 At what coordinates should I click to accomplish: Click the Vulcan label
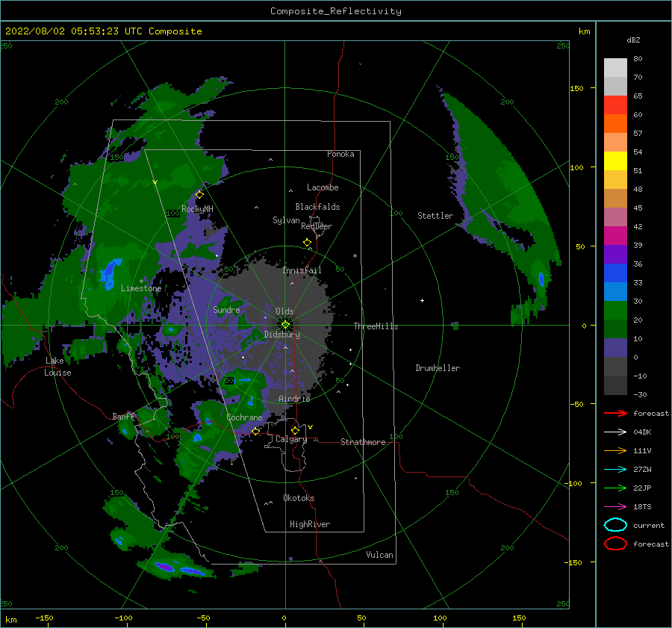[x=379, y=555]
